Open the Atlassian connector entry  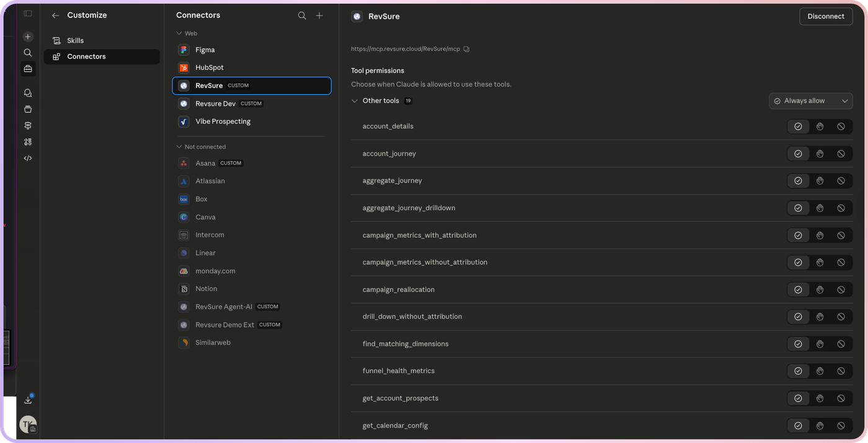252,181
